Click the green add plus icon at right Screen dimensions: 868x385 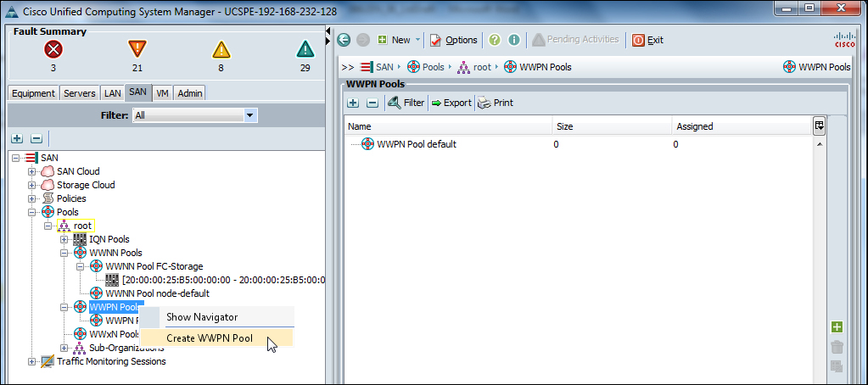tap(837, 327)
